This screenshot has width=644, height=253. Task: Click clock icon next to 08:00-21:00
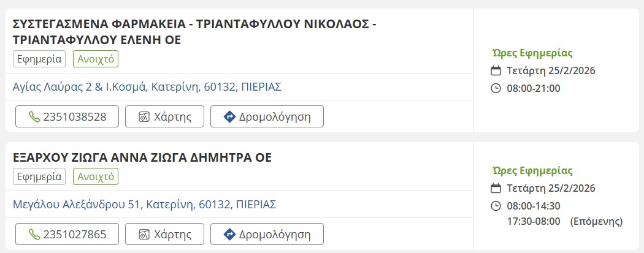click(x=496, y=88)
